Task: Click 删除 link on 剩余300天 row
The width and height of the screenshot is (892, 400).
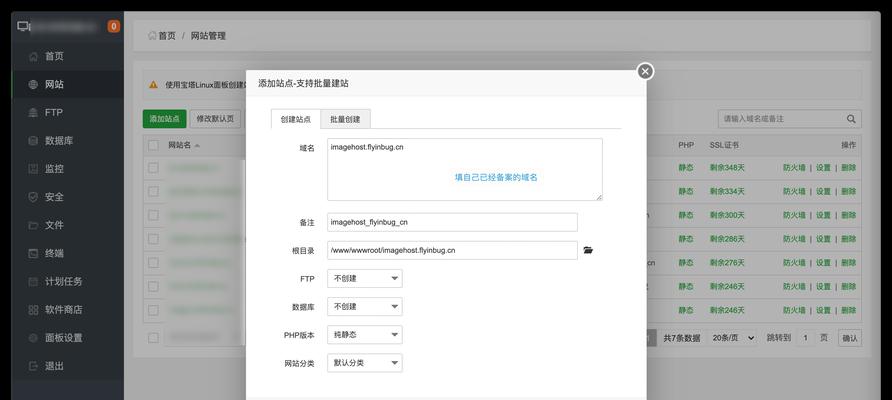Action: click(x=848, y=215)
